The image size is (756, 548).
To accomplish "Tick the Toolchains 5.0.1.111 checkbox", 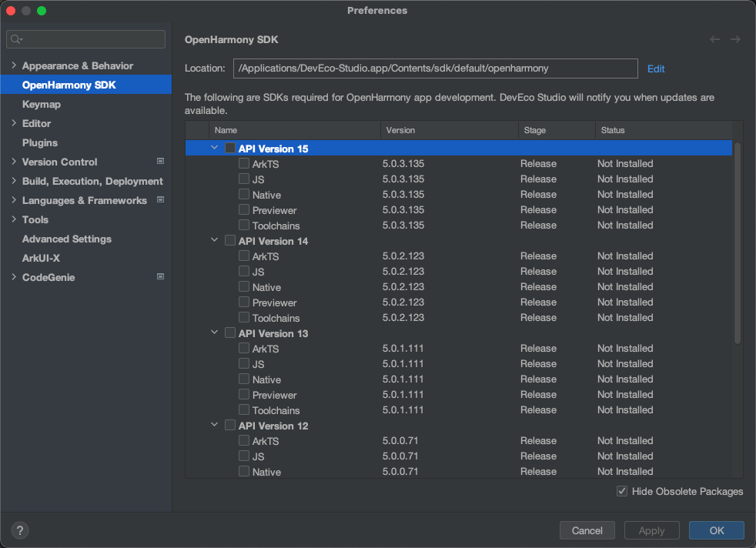I will [x=244, y=410].
